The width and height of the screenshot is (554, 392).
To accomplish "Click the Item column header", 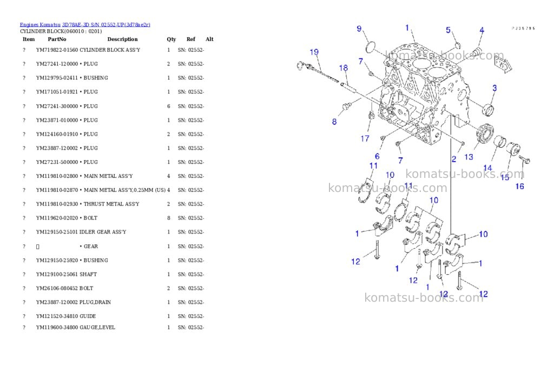I will [29, 39].
